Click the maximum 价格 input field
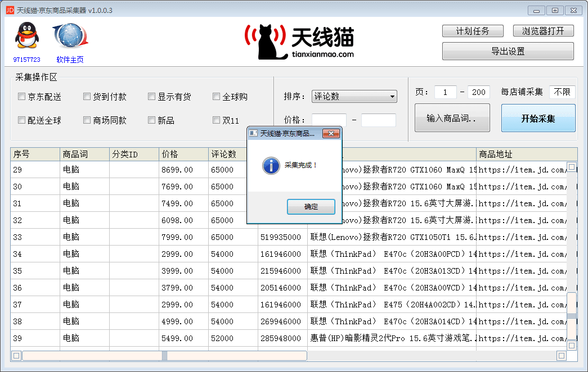588x372 pixels. coord(378,120)
